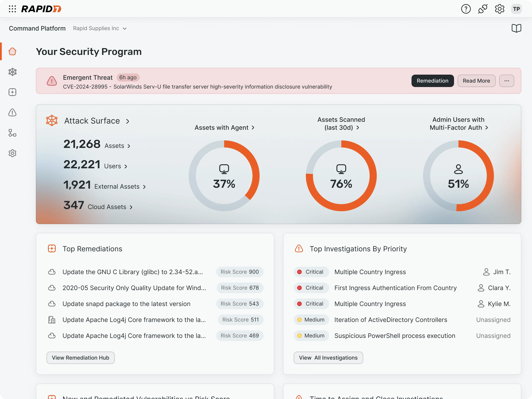Click the 6h ago timestamp badge

tap(128, 77)
